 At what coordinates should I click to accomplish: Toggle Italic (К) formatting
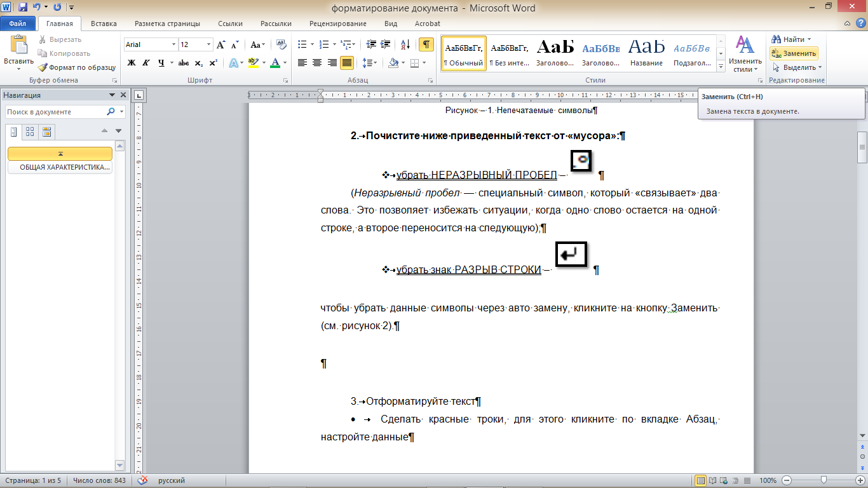146,62
